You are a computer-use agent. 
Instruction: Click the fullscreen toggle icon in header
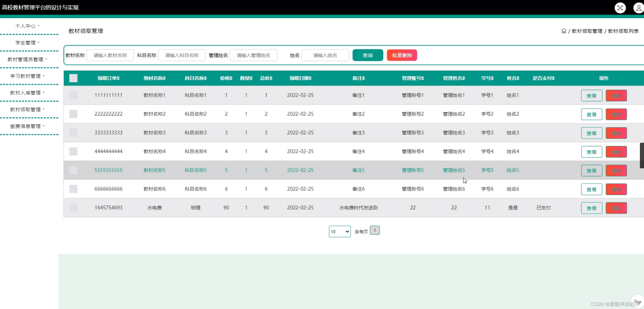tap(620, 8)
